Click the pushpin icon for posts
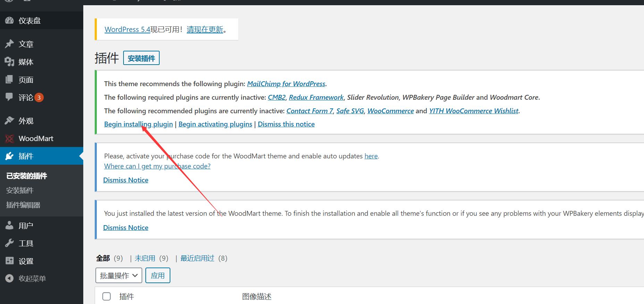Image resolution: width=644 pixels, height=304 pixels. (x=9, y=44)
